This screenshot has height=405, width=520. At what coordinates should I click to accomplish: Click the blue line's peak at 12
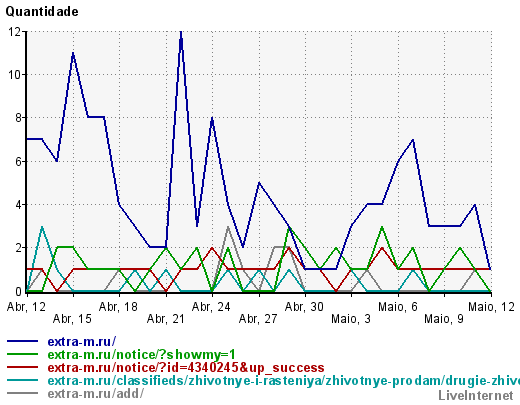pyautogui.click(x=181, y=33)
